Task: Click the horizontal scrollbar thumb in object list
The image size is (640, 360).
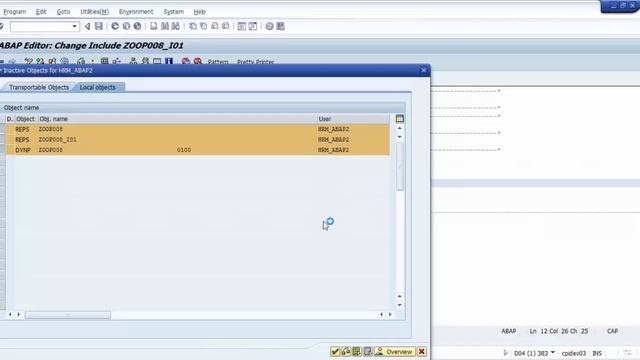Action: [68, 315]
